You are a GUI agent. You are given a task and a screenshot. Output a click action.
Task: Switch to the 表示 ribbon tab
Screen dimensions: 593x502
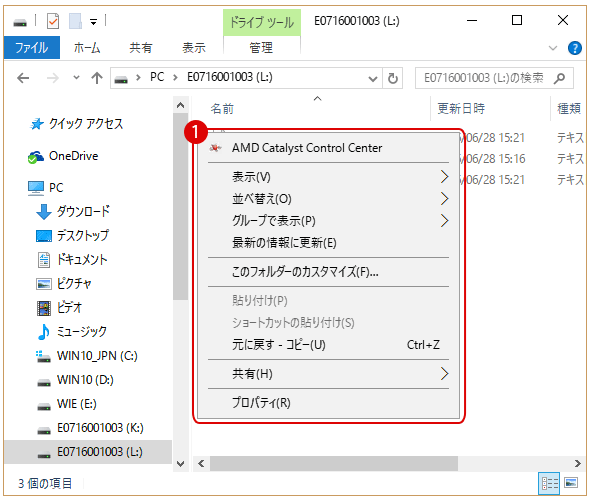[x=194, y=48]
